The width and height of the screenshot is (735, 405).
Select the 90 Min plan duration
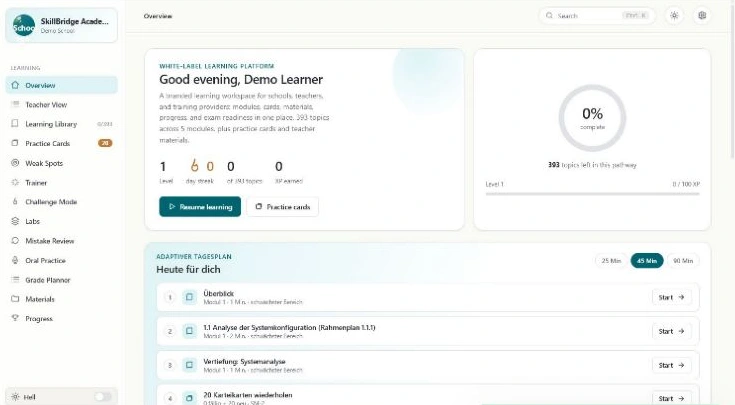point(683,261)
